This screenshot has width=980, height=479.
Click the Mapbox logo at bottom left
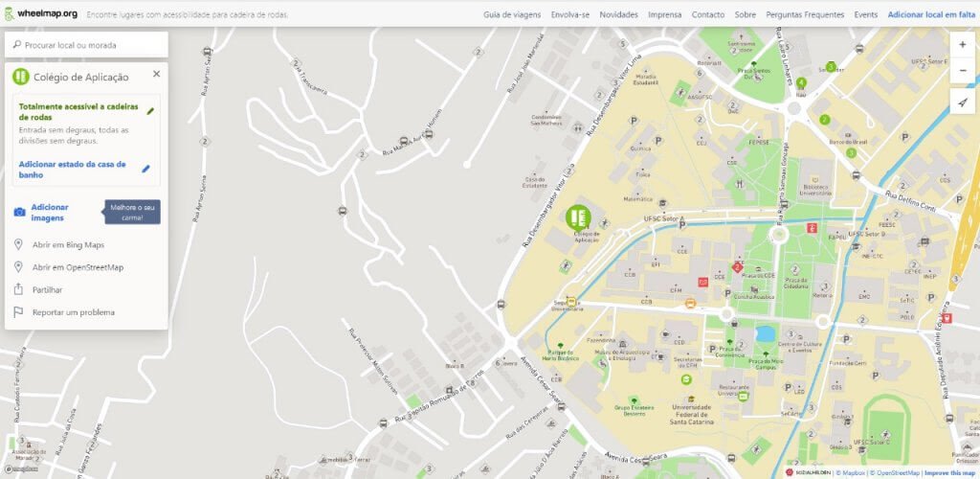[x=23, y=468]
